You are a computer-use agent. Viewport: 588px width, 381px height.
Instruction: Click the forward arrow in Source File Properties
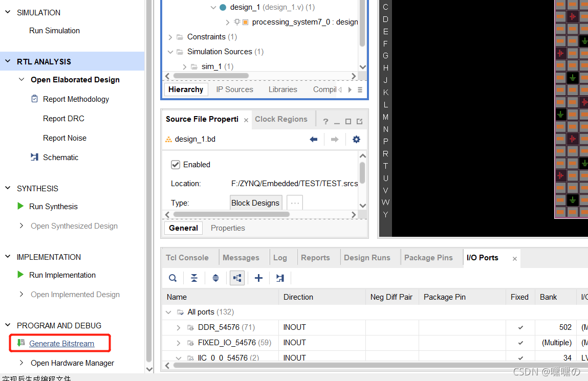pyautogui.click(x=335, y=140)
